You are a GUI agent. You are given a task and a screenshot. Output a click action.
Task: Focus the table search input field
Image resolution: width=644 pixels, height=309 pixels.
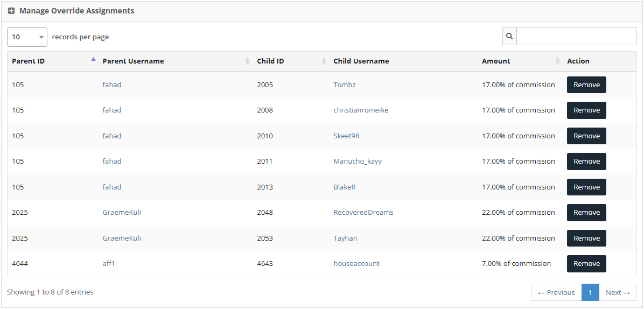pyautogui.click(x=576, y=37)
